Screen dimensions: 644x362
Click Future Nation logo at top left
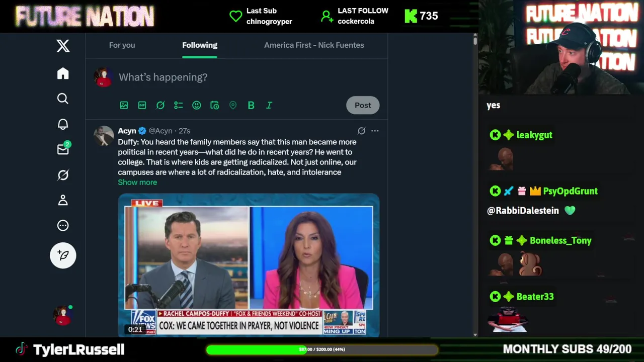pos(85,16)
